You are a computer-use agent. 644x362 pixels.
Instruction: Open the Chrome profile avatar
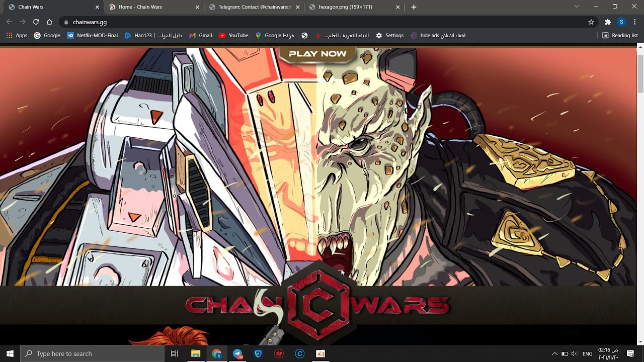(x=621, y=22)
